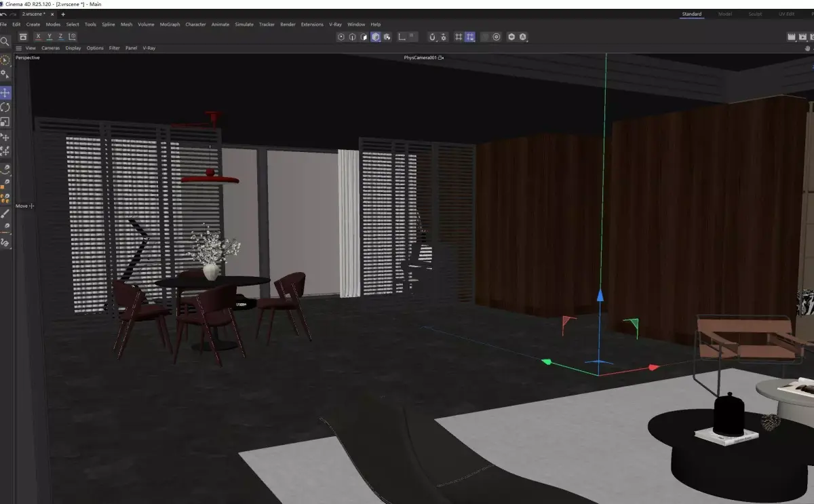Switch to the Sculpt layout tab
The width and height of the screenshot is (814, 504).
click(755, 14)
